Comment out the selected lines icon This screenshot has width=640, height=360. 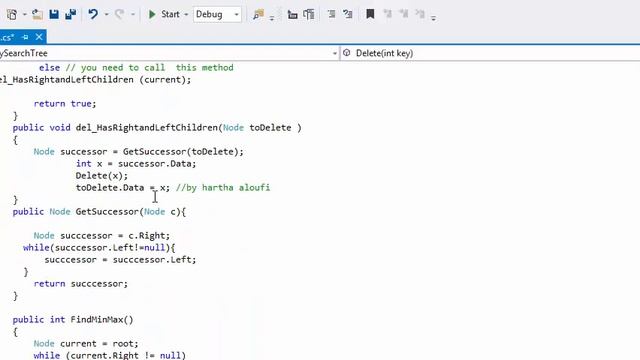pyautogui.click(x=331, y=14)
